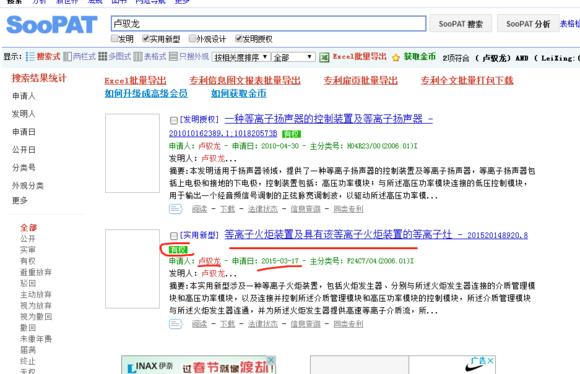Screen dimensions: 580x374
Task: Filter by 有权 status in sidebar
Action: click(28, 261)
